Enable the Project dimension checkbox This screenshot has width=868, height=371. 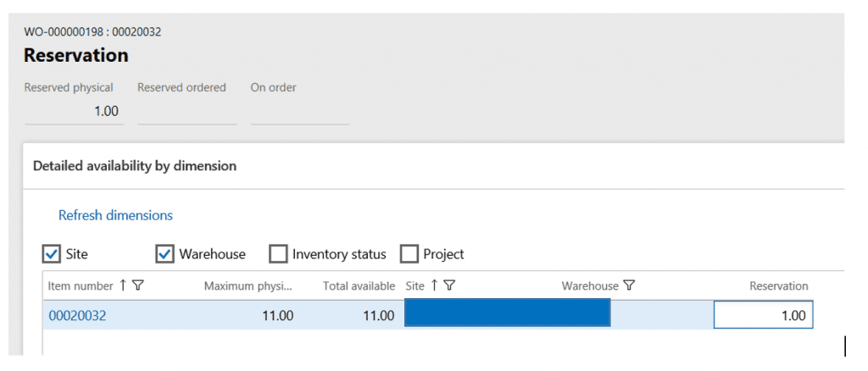[409, 254]
